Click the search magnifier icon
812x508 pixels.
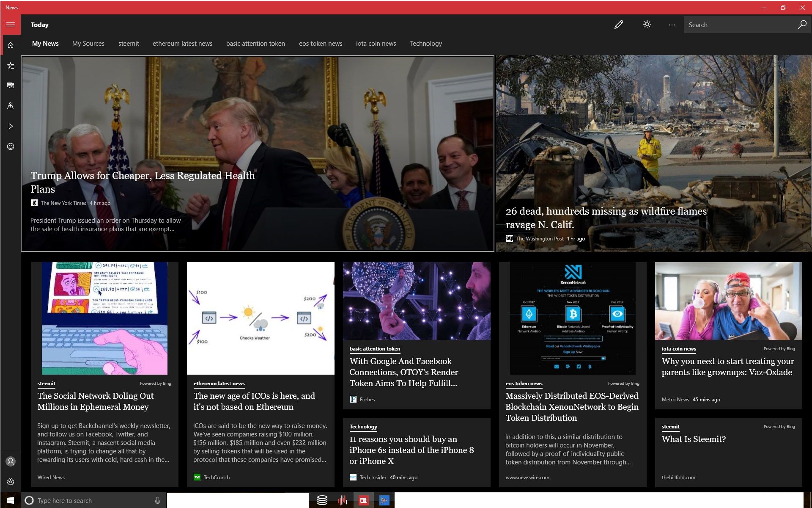tap(802, 25)
